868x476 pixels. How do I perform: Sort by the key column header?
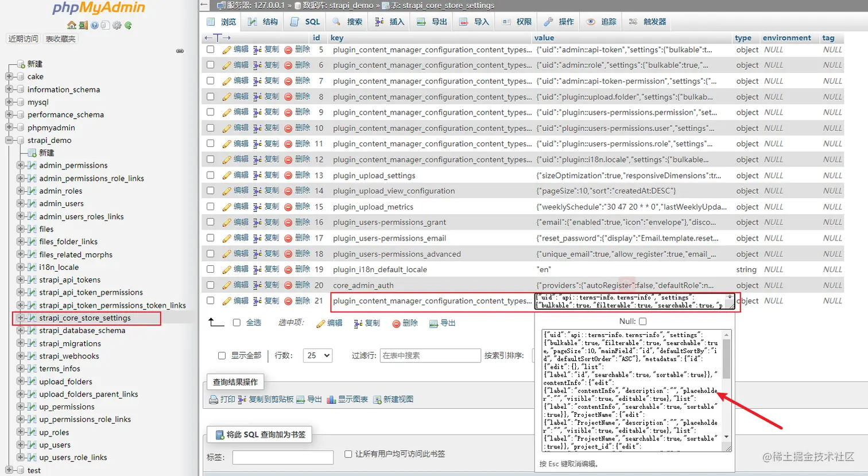tap(337, 38)
